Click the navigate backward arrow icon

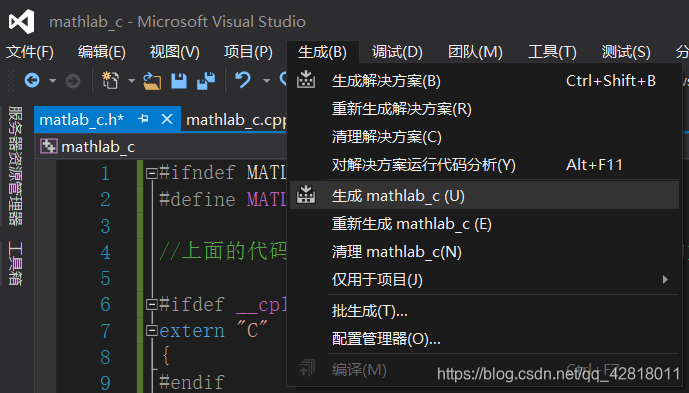click(x=32, y=80)
